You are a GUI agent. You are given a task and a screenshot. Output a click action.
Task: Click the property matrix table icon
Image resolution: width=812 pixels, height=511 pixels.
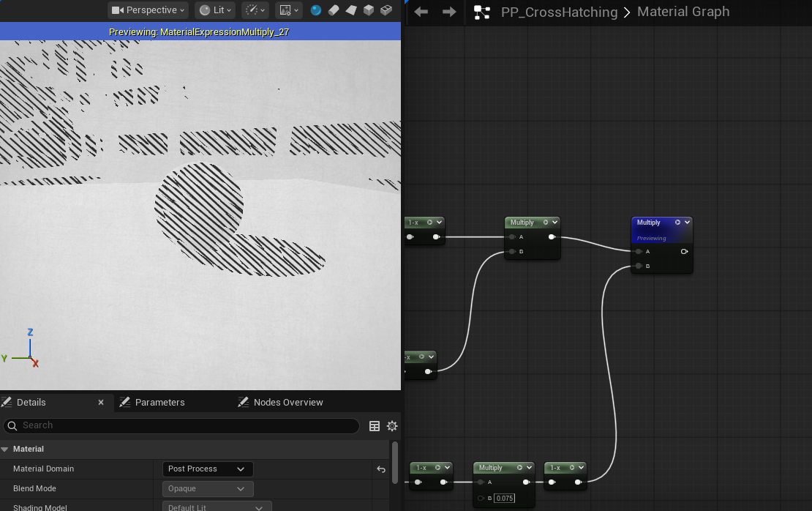pos(375,426)
